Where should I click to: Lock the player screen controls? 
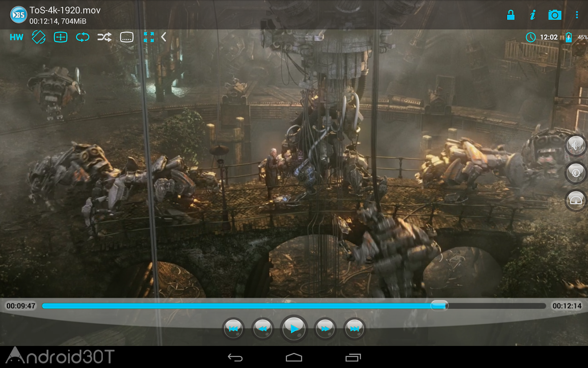pos(511,15)
